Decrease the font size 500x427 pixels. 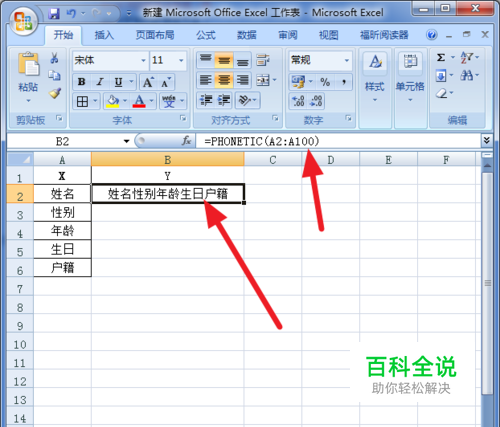click(x=166, y=82)
